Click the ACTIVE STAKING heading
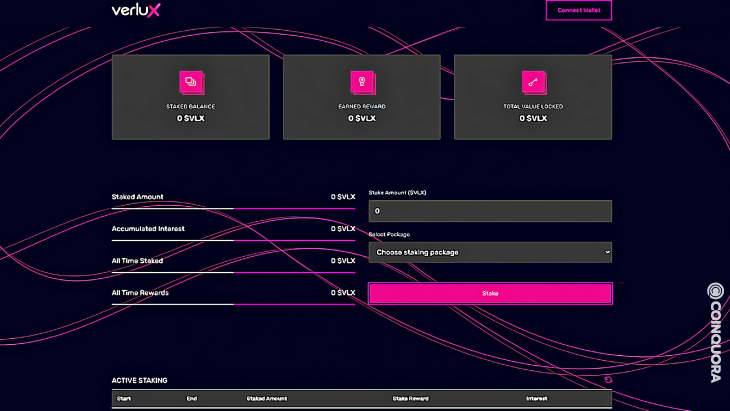 139,380
